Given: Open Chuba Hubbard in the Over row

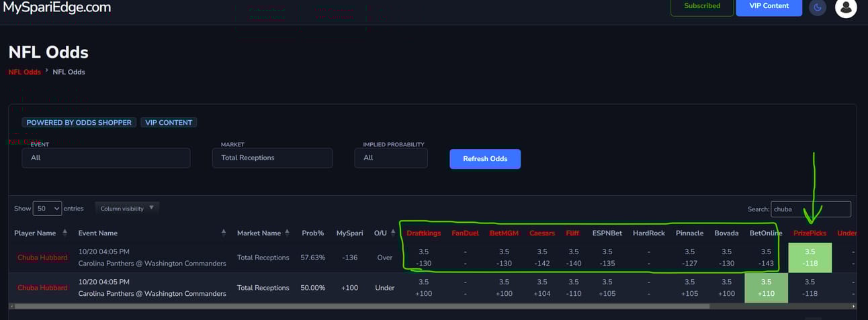Looking at the screenshot, I should [42, 258].
